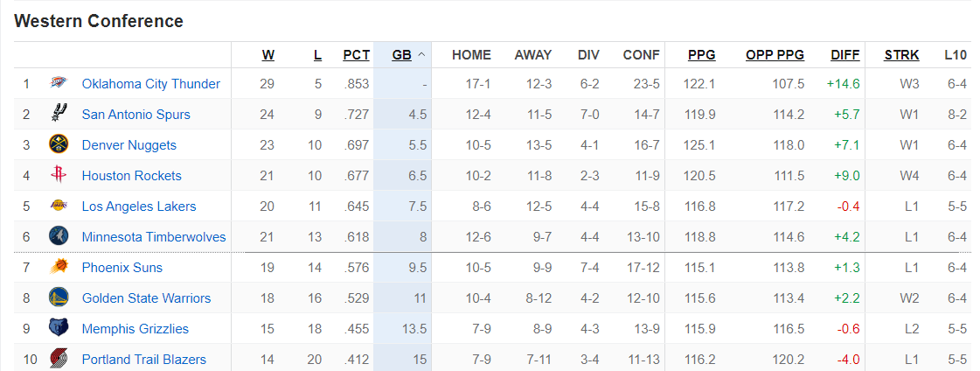Click the Denver Nuggets logo icon
This screenshot has height=371, width=980.
point(59,145)
